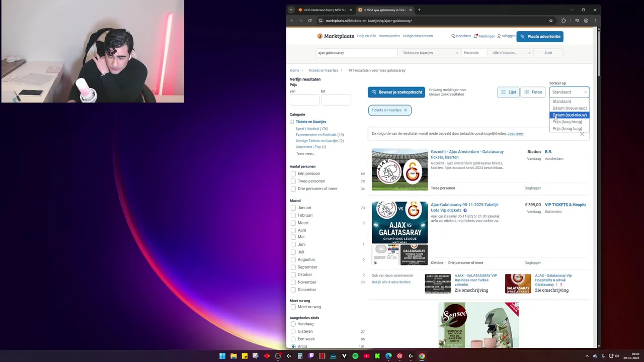
Task: Click Plaats advertentie button
Action: [540, 37]
